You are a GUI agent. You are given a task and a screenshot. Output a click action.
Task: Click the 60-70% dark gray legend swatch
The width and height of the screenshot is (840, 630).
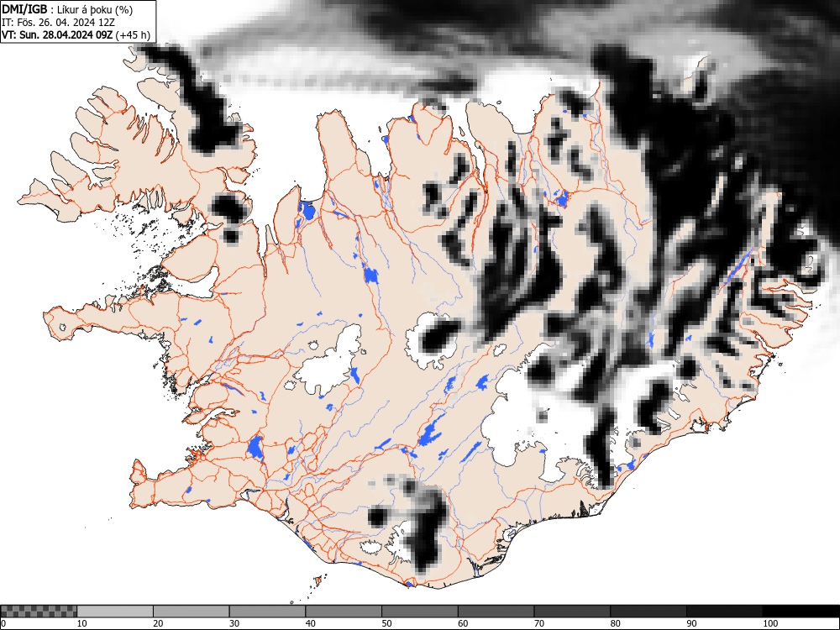[x=496, y=612]
